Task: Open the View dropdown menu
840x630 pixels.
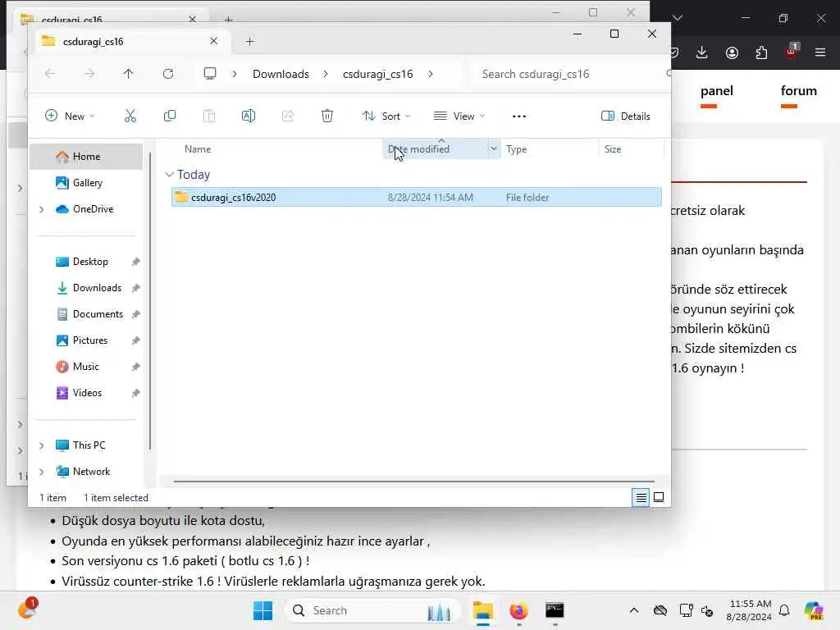Action: coord(459,116)
